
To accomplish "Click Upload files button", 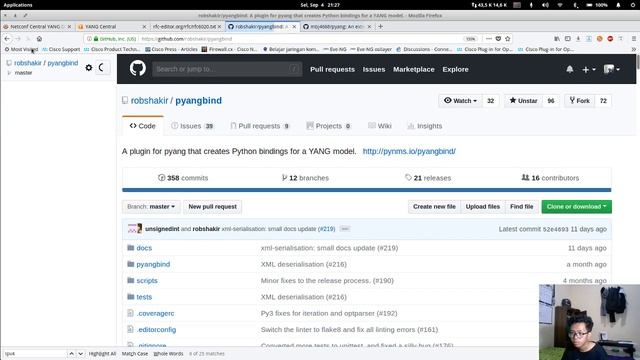I will coord(483,207).
